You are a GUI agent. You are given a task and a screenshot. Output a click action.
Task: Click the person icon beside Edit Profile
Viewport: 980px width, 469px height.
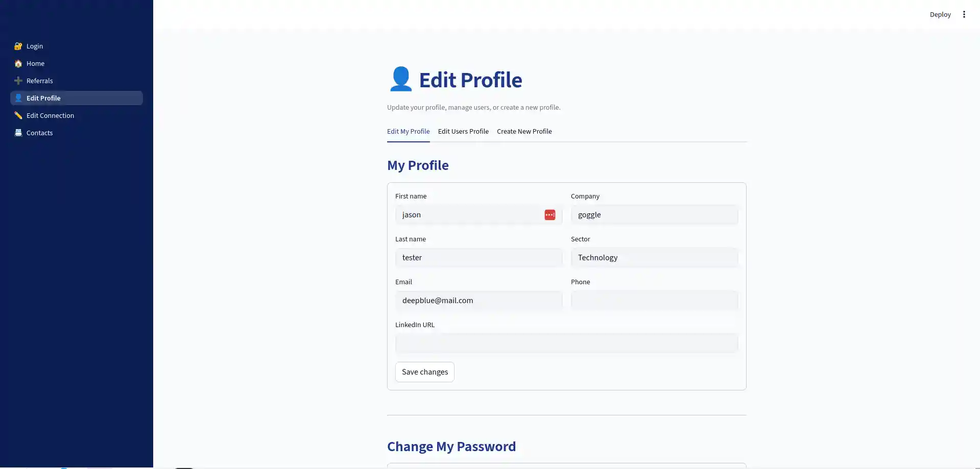[x=18, y=98]
